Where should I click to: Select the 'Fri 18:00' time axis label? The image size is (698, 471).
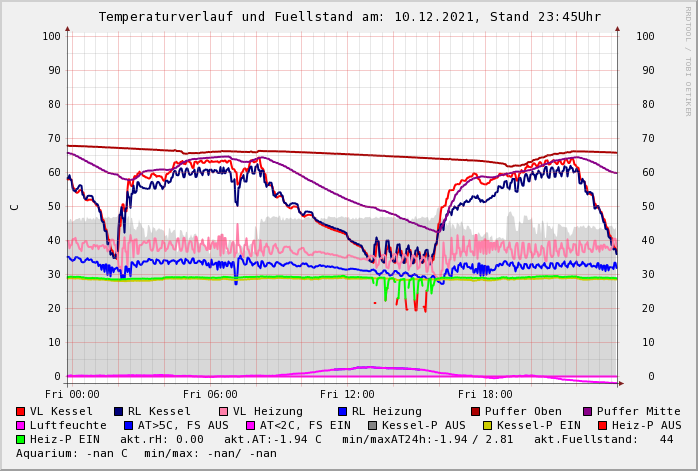[x=484, y=394]
